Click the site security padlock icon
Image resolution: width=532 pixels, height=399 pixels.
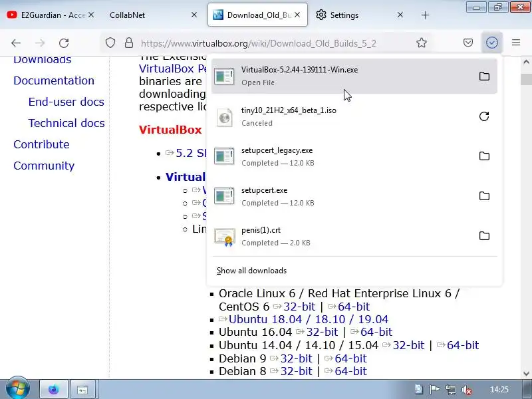click(129, 43)
